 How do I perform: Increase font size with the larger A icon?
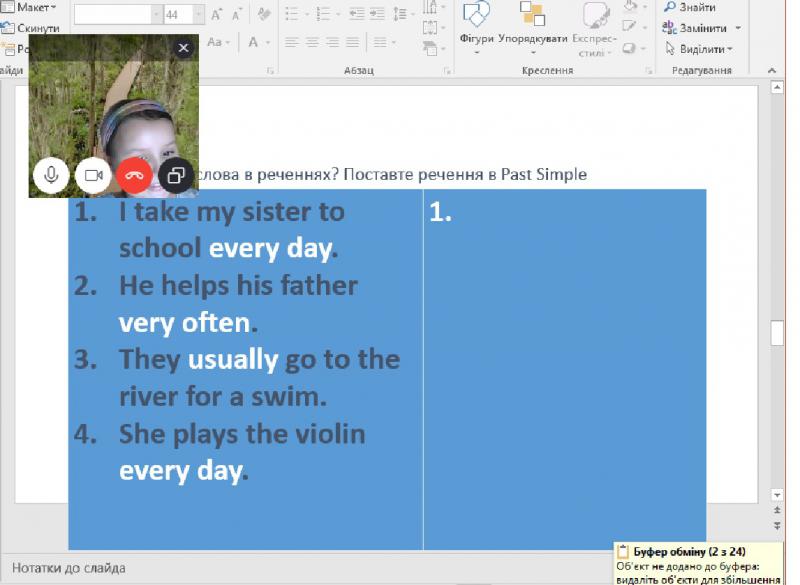click(x=216, y=15)
